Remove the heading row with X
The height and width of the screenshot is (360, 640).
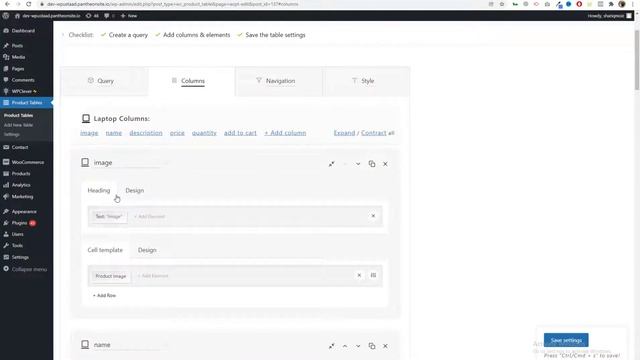pos(373,216)
